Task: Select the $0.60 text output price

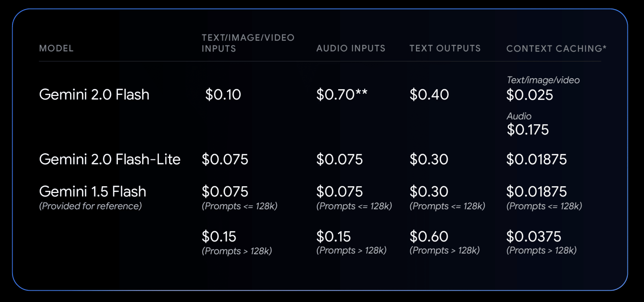Action: [x=429, y=236]
